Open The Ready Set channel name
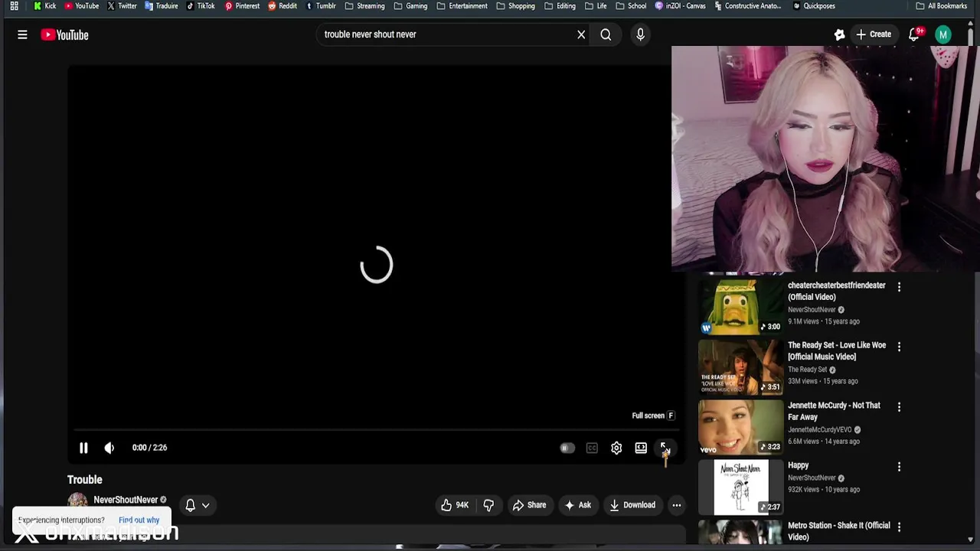This screenshot has height=551, width=980. click(x=808, y=370)
